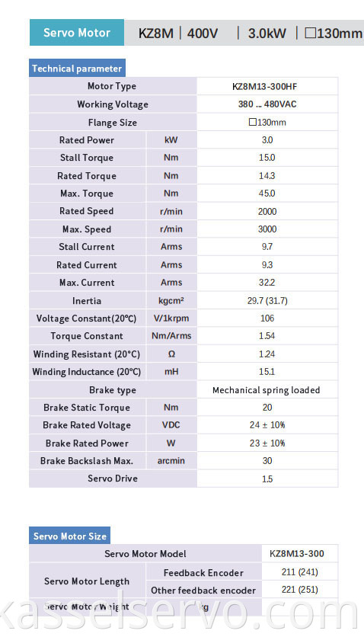Select the Servo Motor Size section tab
364x637 pixels.
tap(70, 536)
